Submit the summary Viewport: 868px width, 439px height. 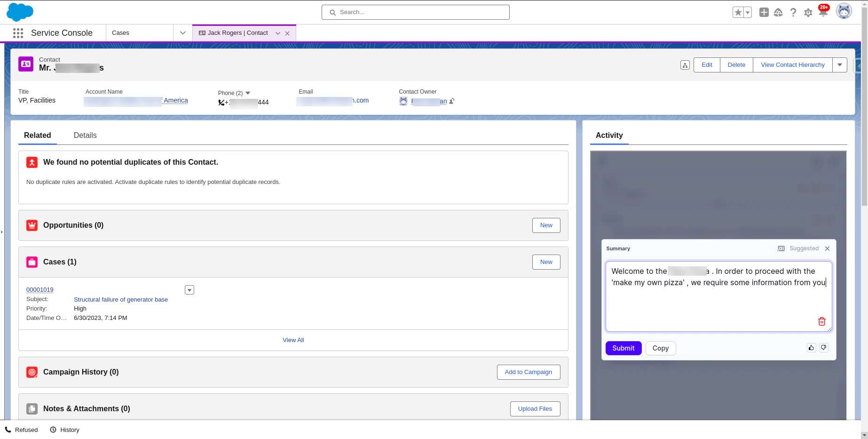623,348
